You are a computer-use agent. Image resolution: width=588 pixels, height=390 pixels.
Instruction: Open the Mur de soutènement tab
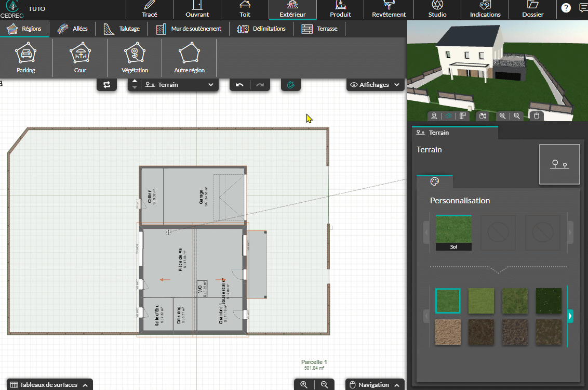pos(189,29)
